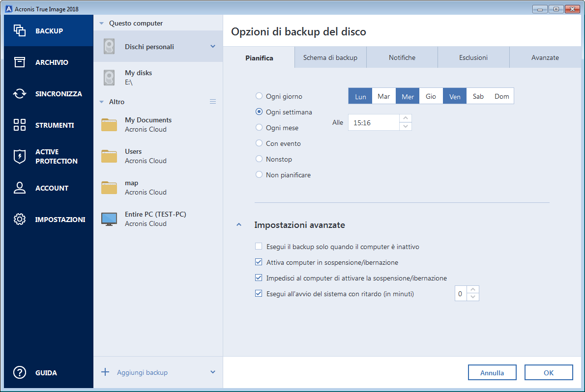Click the plus icon for Aggiungi backup
This screenshot has width=585, height=392.
pyautogui.click(x=105, y=372)
